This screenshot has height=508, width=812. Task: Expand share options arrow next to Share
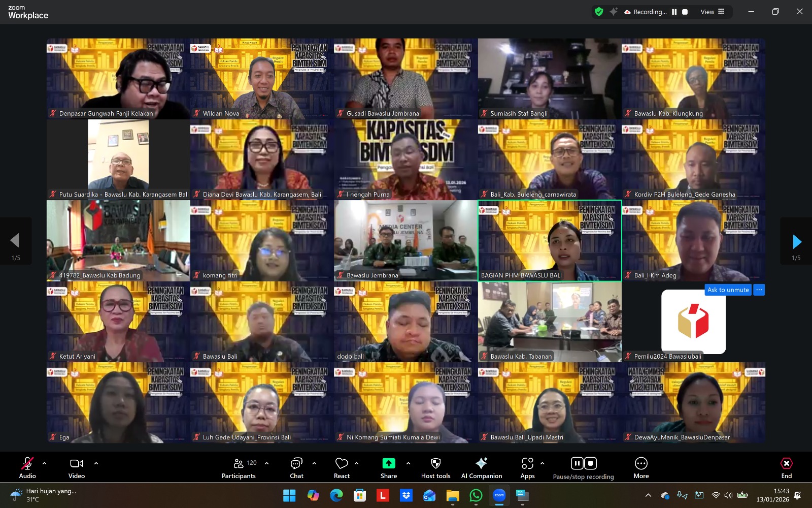[x=408, y=463]
